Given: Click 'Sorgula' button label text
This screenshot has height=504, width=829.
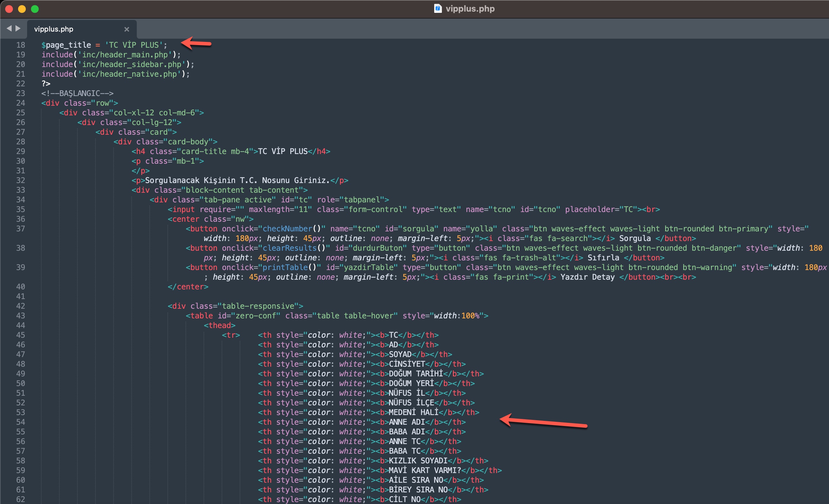Looking at the screenshot, I should [635, 239].
